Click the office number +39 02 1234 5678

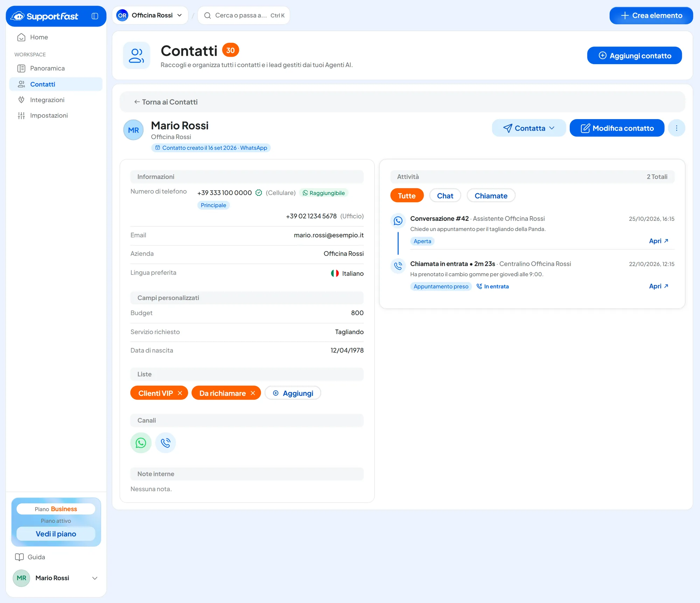pyautogui.click(x=311, y=216)
